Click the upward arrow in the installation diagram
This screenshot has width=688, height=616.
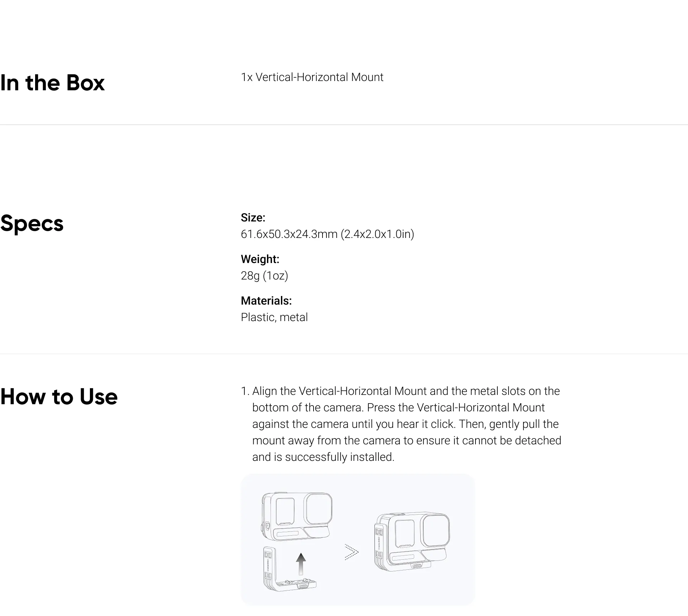click(301, 564)
